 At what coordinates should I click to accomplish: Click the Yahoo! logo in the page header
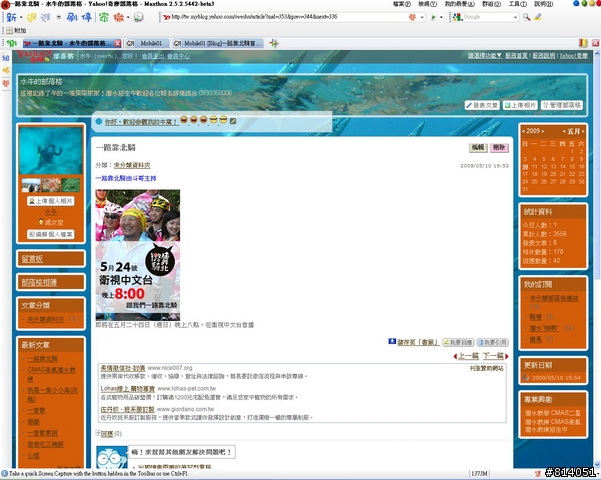coord(34,56)
